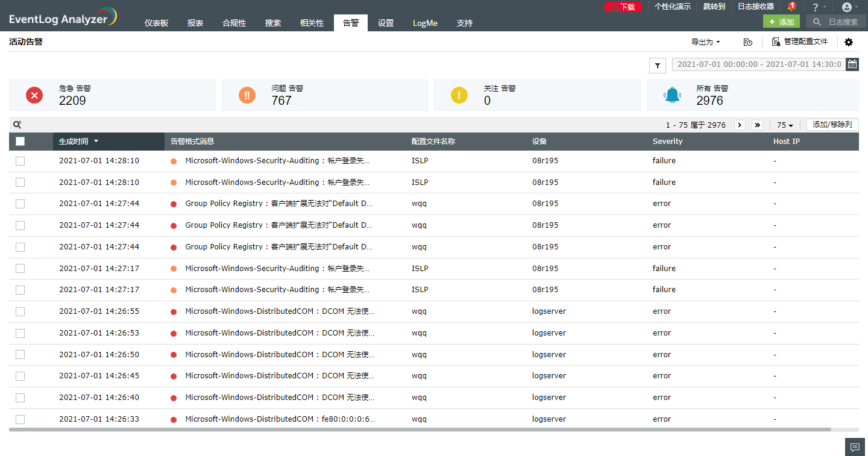Click the orange 问题 告警 icon
868x456 pixels.
[x=247, y=95]
